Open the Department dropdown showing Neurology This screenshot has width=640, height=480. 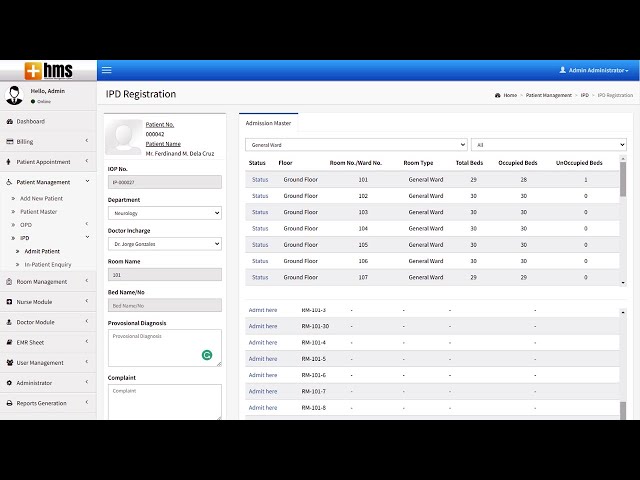164,213
